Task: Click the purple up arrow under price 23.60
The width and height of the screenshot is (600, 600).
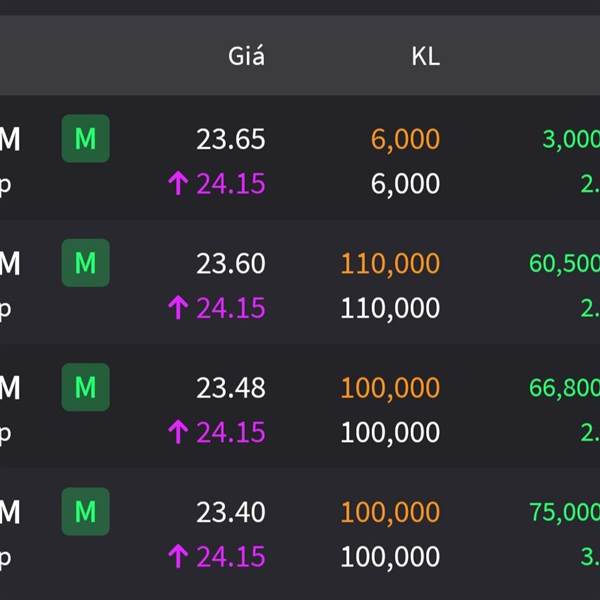Action: pyautogui.click(x=178, y=308)
